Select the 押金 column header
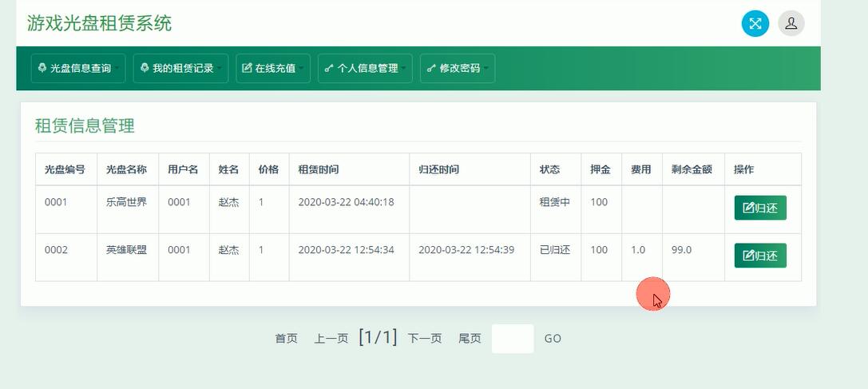The width and height of the screenshot is (868, 389). tap(600, 169)
